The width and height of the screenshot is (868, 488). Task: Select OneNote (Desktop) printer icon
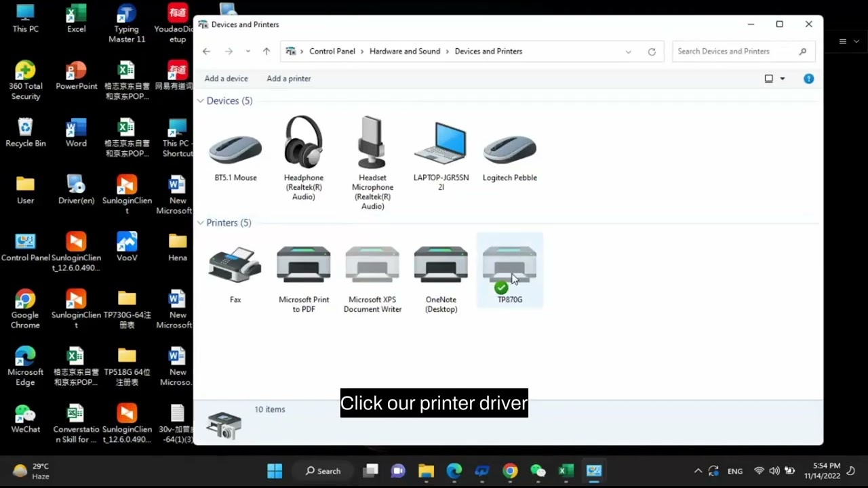tap(441, 265)
